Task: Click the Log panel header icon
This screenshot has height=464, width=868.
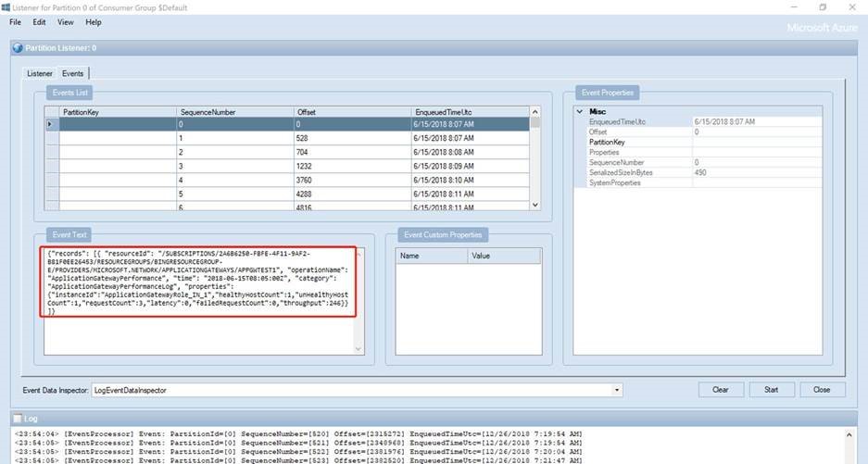Action: pyautogui.click(x=17, y=419)
